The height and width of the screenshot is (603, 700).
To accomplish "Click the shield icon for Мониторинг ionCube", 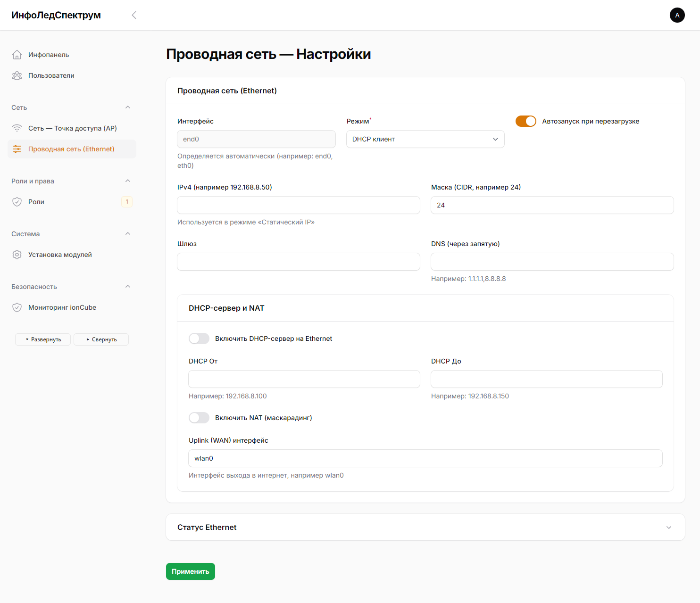I will coord(17,307).
